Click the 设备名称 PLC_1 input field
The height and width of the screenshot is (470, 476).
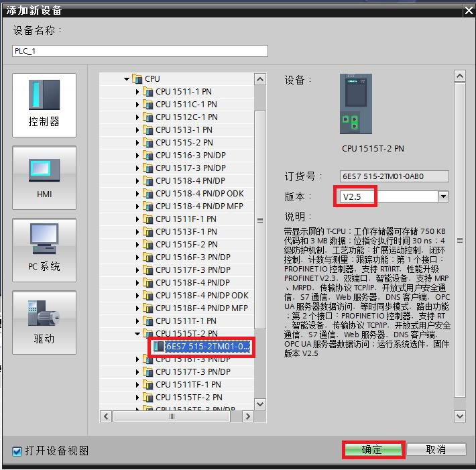click(140, 51)
